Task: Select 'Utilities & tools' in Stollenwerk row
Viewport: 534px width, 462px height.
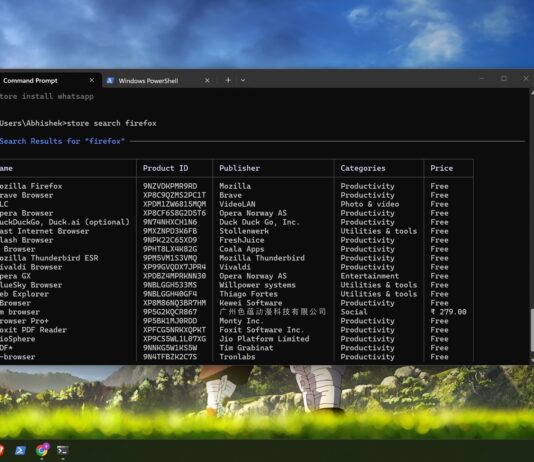Action: tap(379, 231)
